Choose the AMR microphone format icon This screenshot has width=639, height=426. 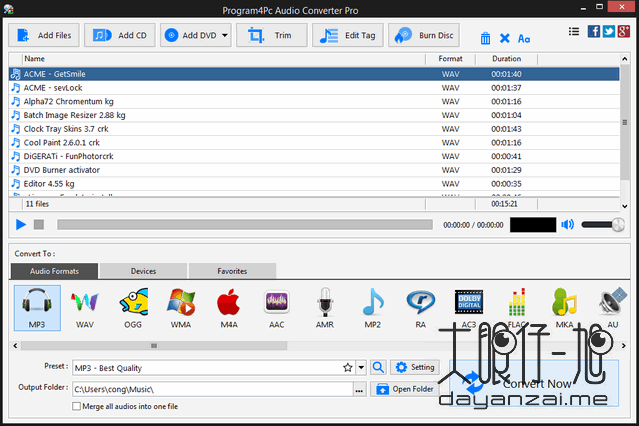tap(325, 308)
